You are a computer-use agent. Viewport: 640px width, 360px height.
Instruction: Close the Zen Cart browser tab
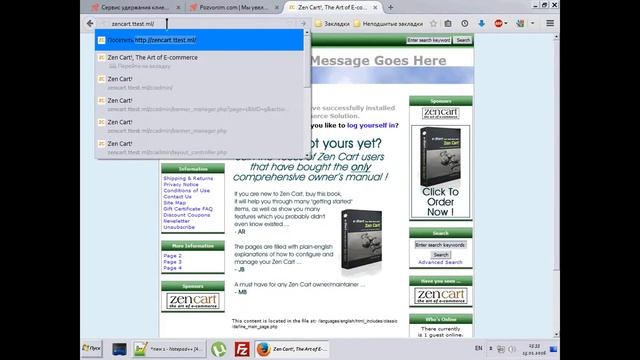376,7
